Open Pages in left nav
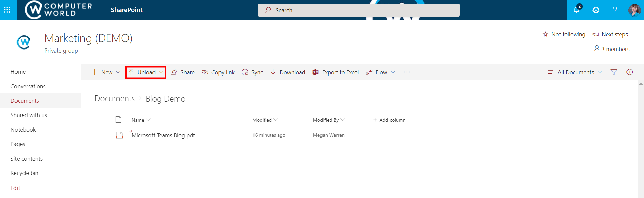The image size is (644, 198). coord(18,144)
